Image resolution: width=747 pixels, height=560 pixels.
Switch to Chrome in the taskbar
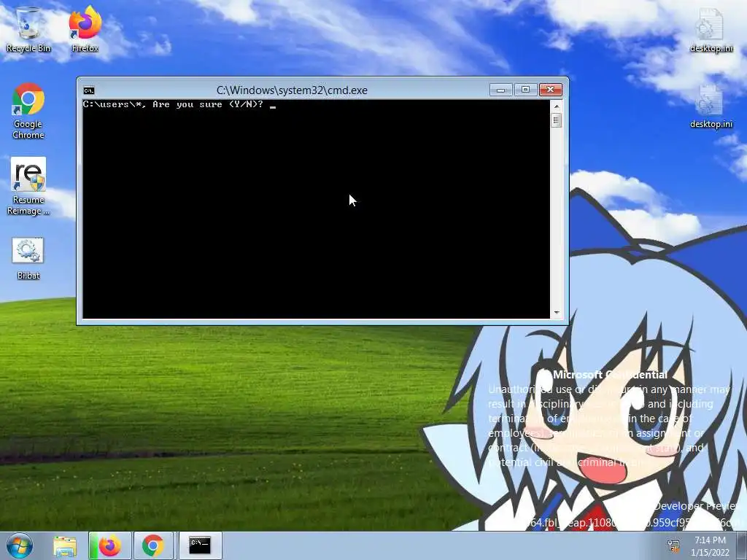pyautogui.click(x=153, y=545)
